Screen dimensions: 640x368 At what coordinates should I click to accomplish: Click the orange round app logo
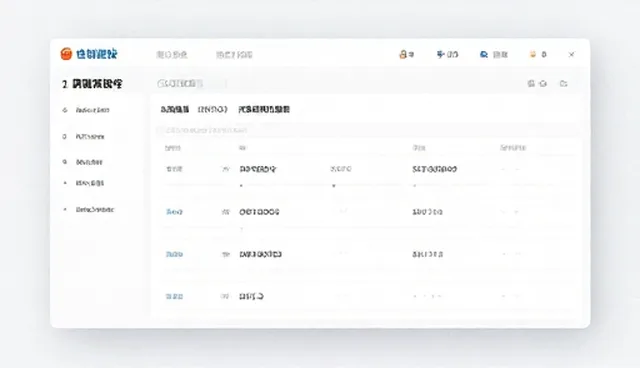(x=66, y=54)
